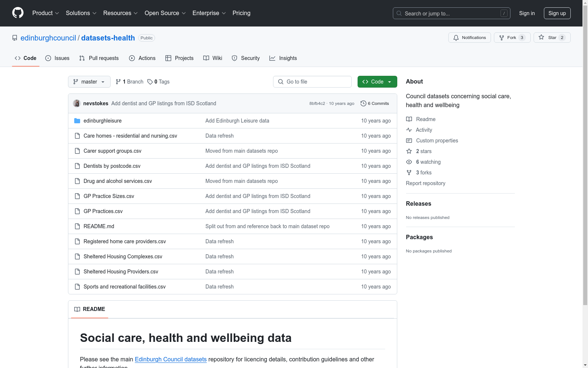The width and height of the screenshot is (588, 368).
Task: Click file icon for Registered home care providers.csv
Action: [77, 241]
